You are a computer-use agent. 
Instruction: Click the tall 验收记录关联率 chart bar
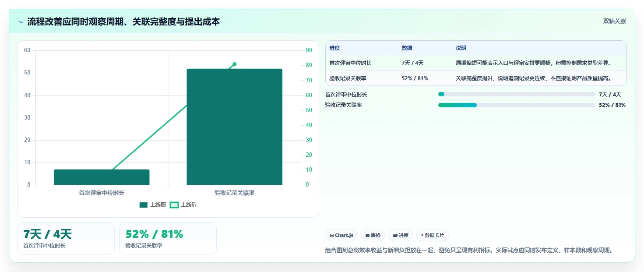point(235,127)
